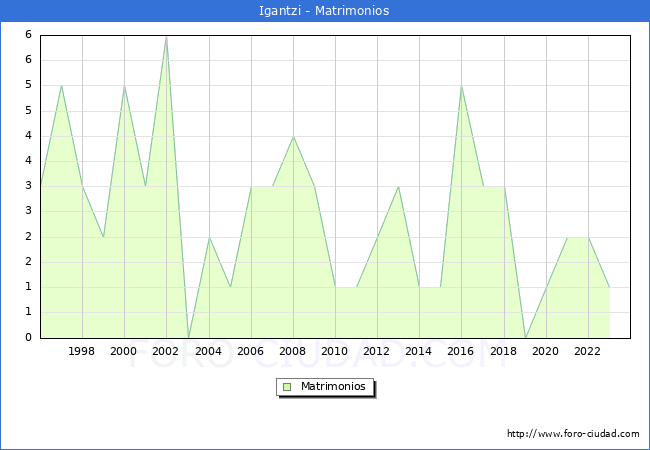This screenshot has width=650, height=450.
Task: Select the 2016 x-axis label
Action: [x=461, y=351]
